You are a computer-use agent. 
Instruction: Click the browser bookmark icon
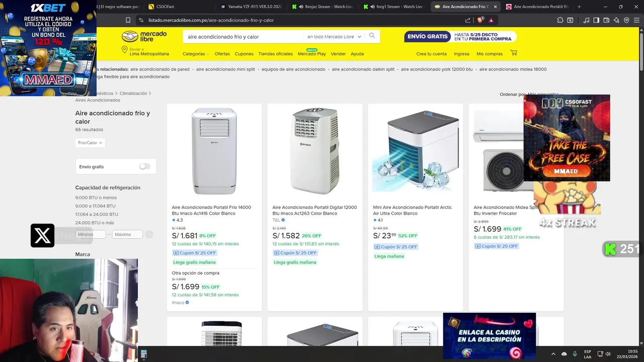128,20
